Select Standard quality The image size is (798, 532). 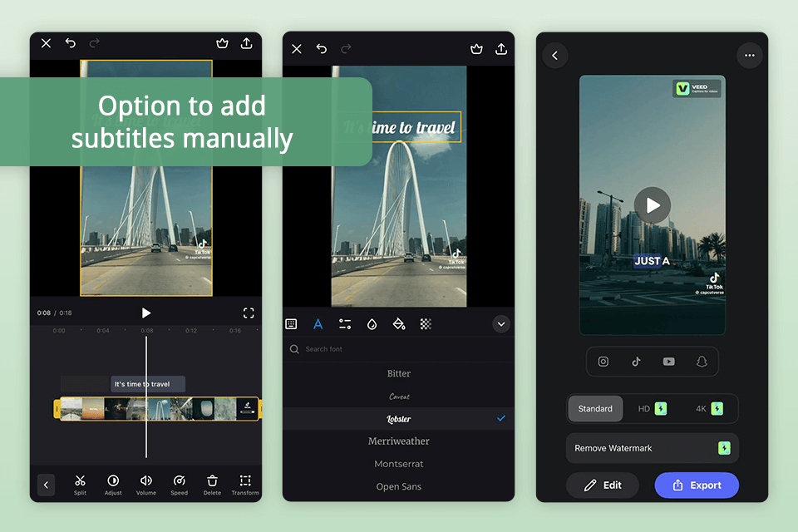[595, 409]
